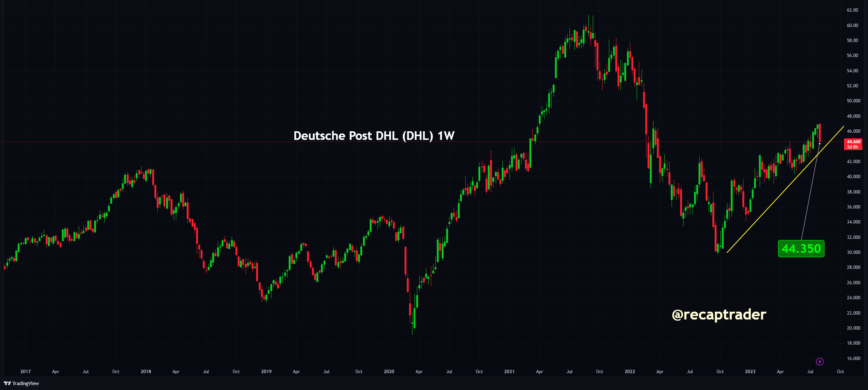
Task: Click the 46.000 price axis label
Action: (x=853, y=131)
